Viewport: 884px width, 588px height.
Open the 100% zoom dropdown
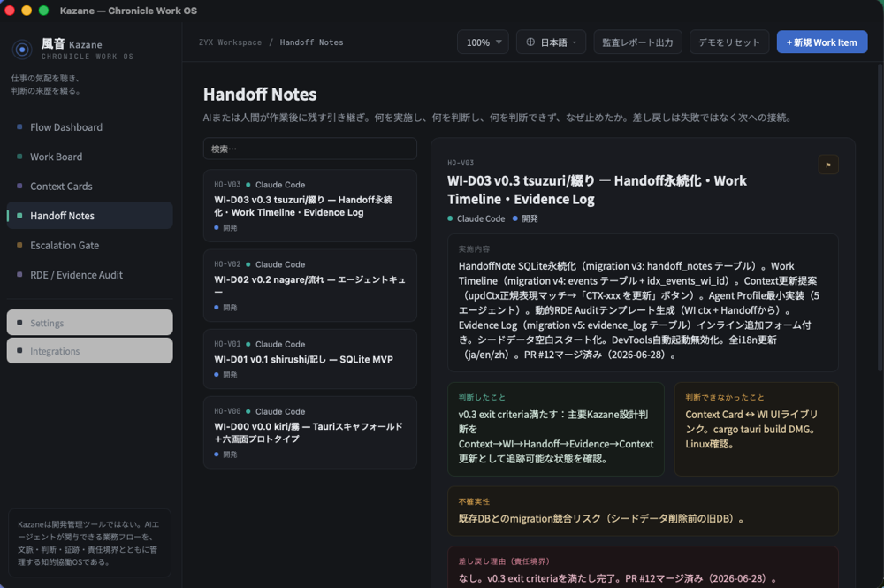coord(484,42)
